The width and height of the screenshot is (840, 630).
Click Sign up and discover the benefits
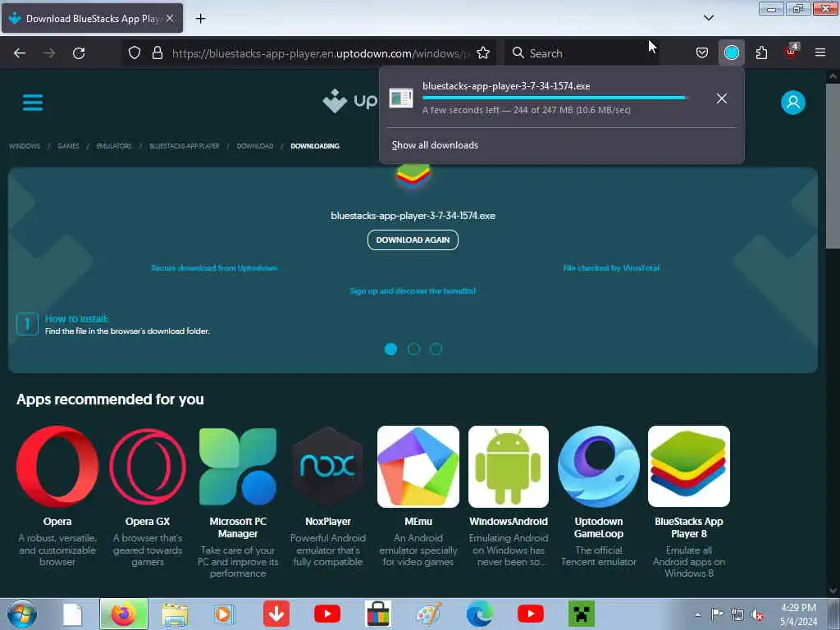tap(413, 291)
